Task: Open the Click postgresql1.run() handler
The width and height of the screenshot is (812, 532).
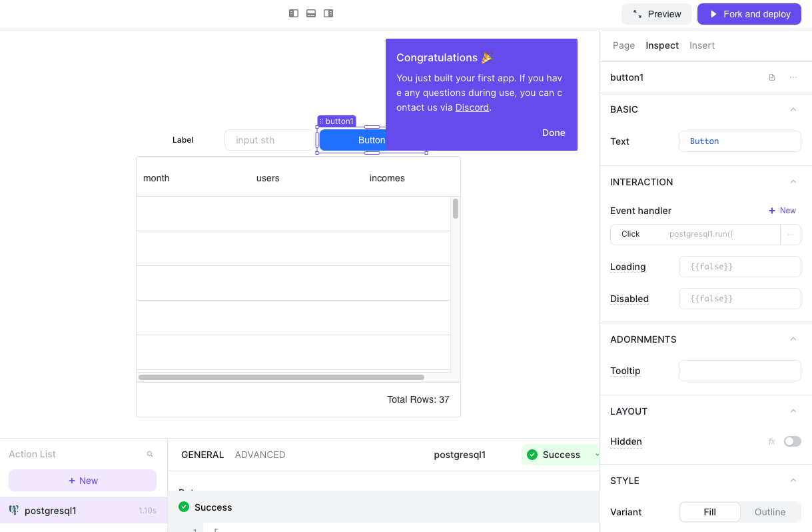Action: 695,235
